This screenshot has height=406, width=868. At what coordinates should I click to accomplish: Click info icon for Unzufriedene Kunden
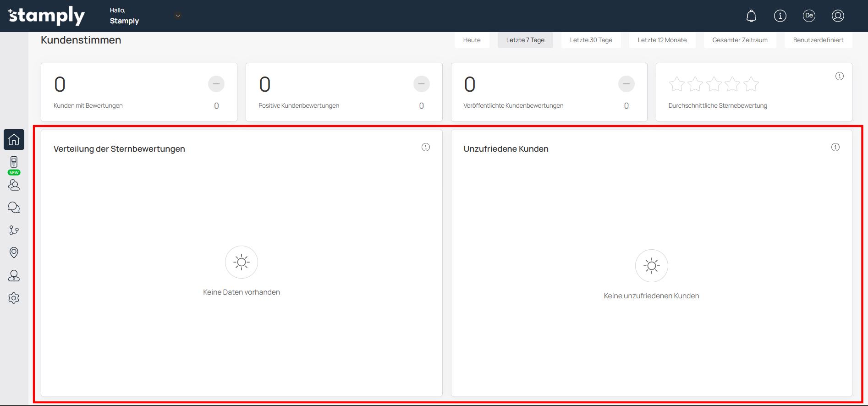[835, 147]
